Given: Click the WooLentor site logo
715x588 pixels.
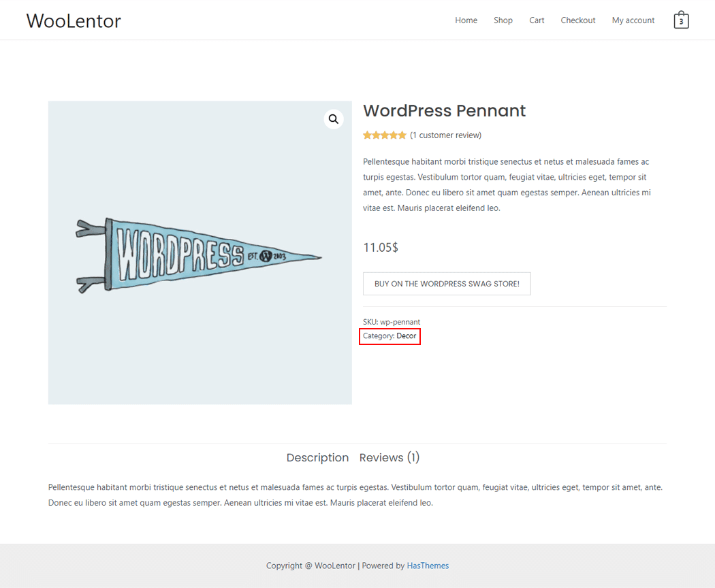Looking at the screenshot, I should (74, 20).
